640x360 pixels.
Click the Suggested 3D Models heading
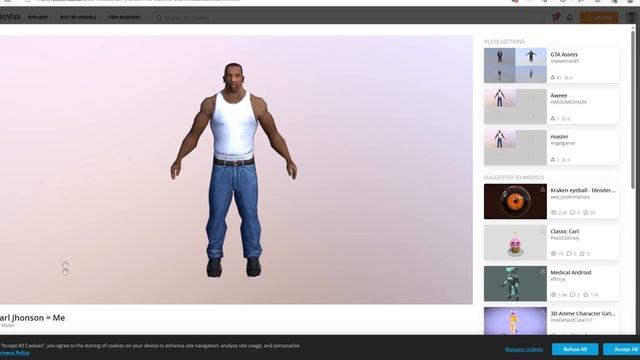514,178
